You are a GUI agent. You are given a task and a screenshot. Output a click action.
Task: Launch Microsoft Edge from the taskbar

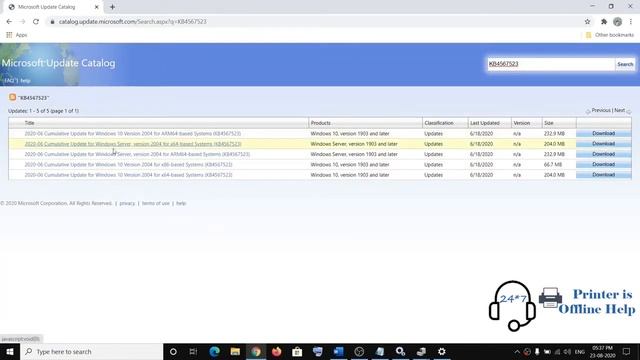[214, 351]
